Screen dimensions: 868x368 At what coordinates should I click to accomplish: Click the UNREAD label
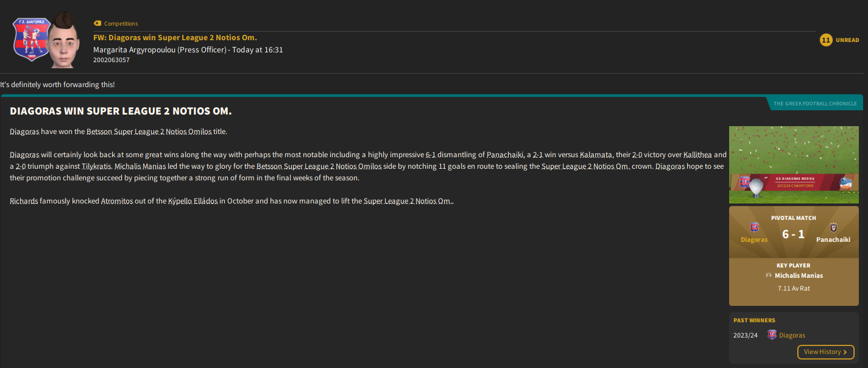(847, 40)
